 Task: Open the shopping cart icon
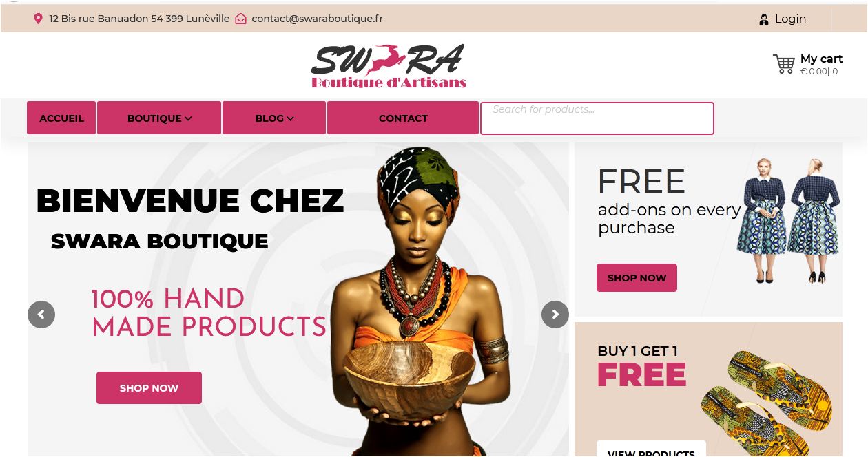(784, 64)
